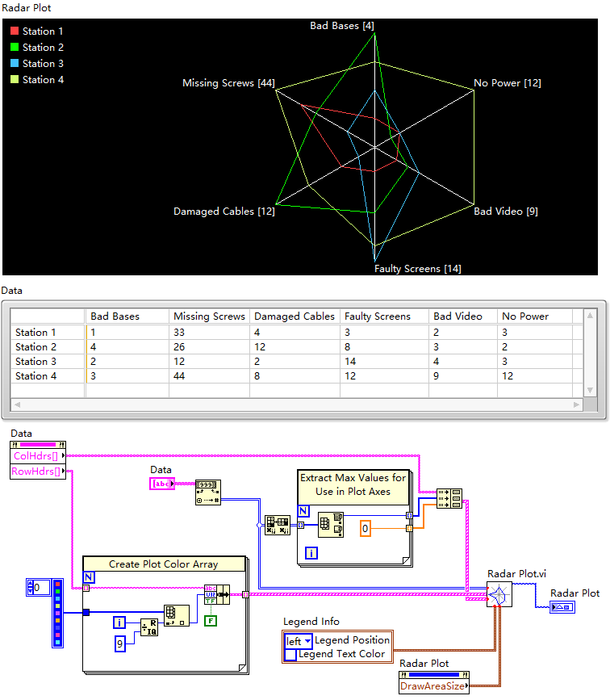Open the Legend Position left dropdown

click(297, 641)
